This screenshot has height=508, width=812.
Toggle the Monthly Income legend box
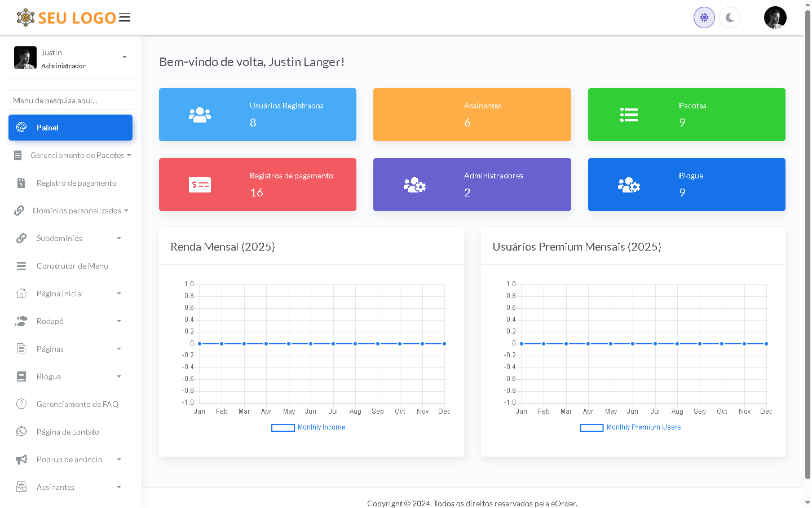point(283,428)
